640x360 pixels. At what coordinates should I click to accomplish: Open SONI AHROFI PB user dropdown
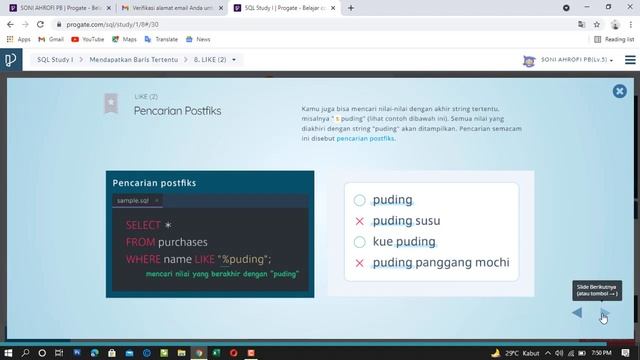pos(577,60)
